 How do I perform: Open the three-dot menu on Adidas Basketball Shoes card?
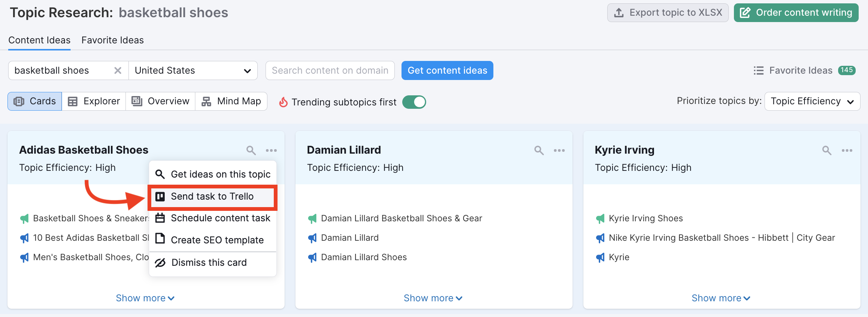(x=271, y=150)
